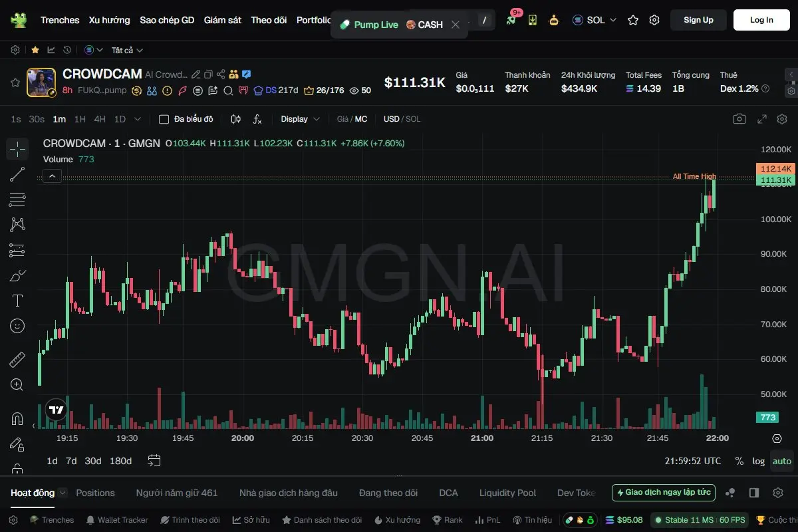
Task: Open Sao chép GD menu
Action: (167, 20)
